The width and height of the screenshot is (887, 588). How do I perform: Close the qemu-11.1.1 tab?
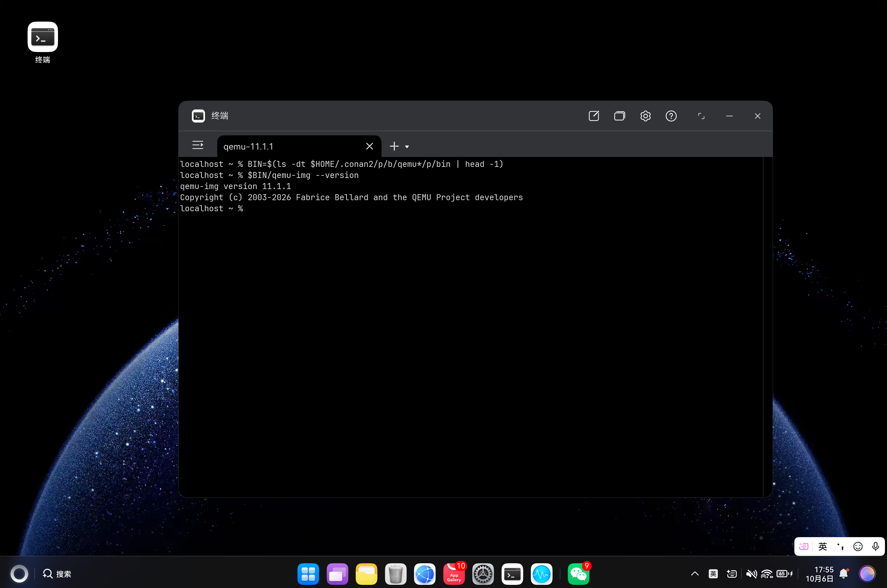369,146
